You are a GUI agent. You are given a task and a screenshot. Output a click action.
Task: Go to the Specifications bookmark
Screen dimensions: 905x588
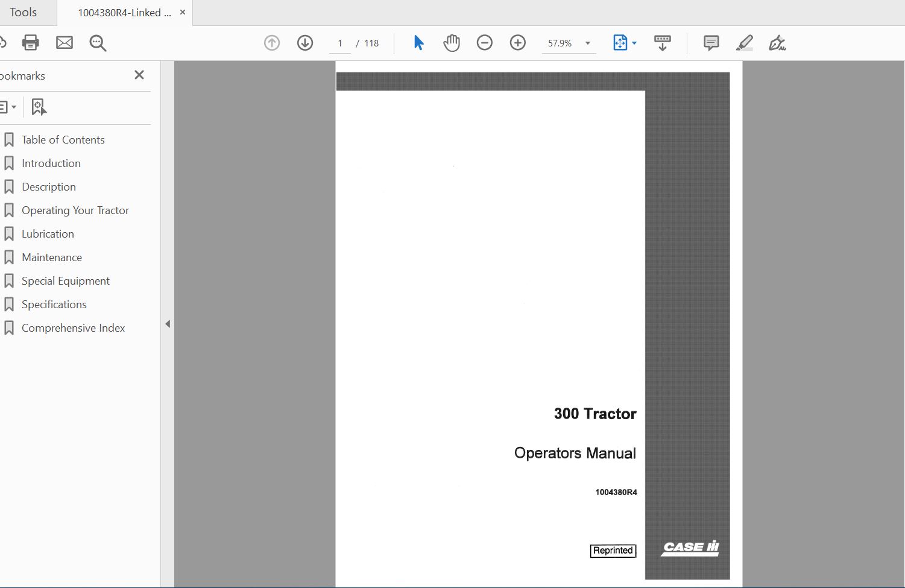click(x=54, y=304)
